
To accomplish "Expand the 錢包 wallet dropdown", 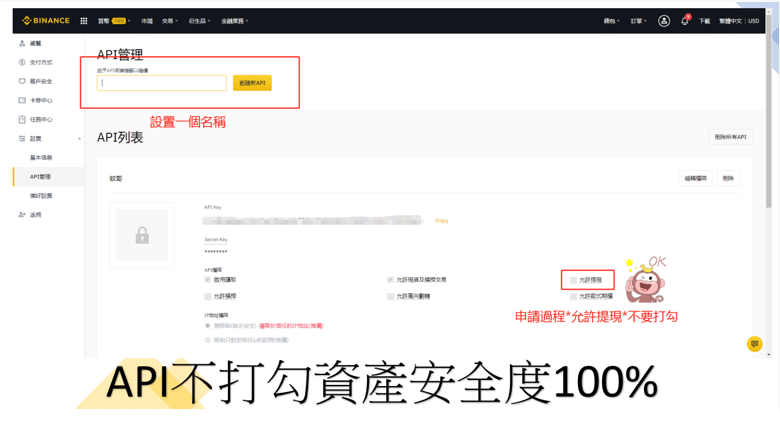I will tap(611, 21).
